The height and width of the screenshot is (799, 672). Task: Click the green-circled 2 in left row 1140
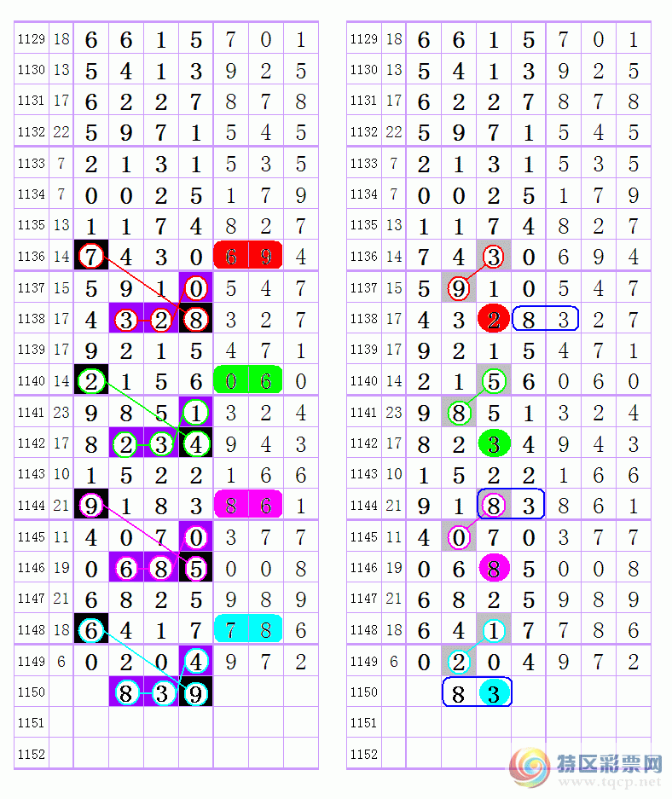coord(91,380)
